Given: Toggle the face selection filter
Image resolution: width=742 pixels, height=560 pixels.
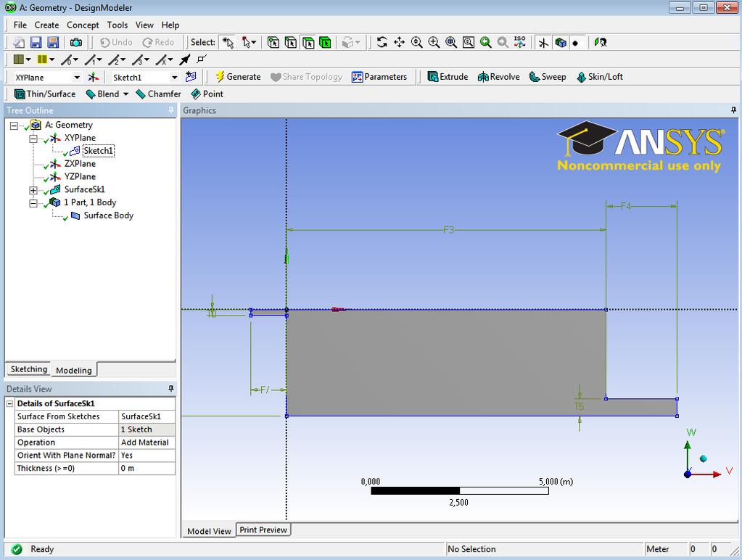Looking at the screenshot, I should tap(308, 43).
